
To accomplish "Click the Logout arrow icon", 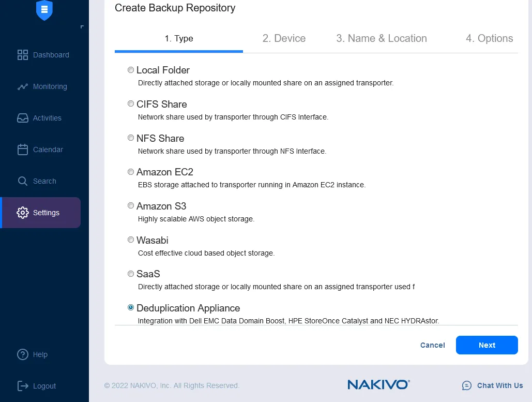I will (23, 386).
